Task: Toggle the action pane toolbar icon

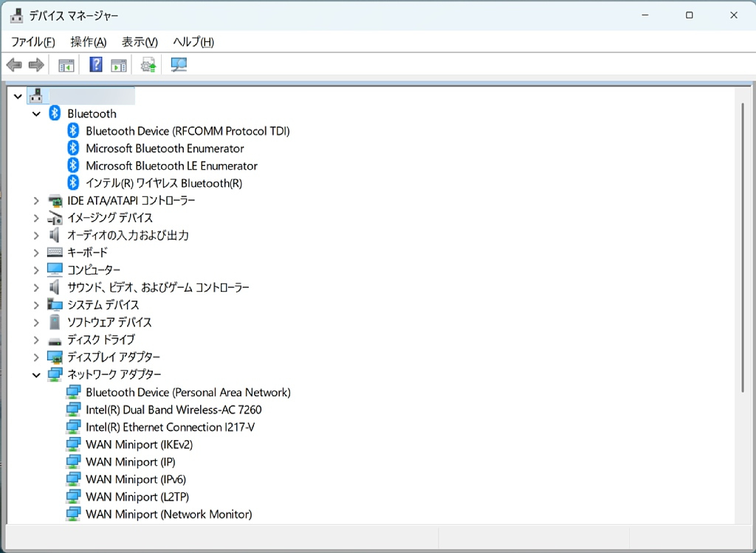Action: pos(119,65)
